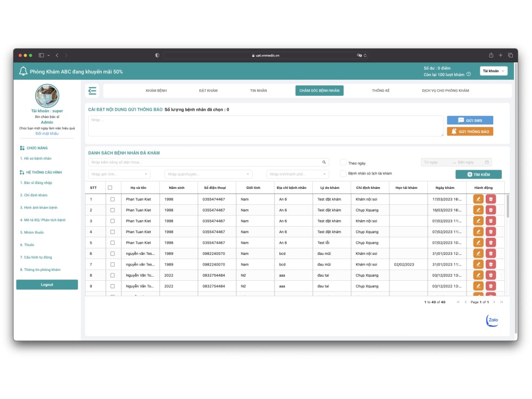Select the checkbox in row 3

(113, 221)
